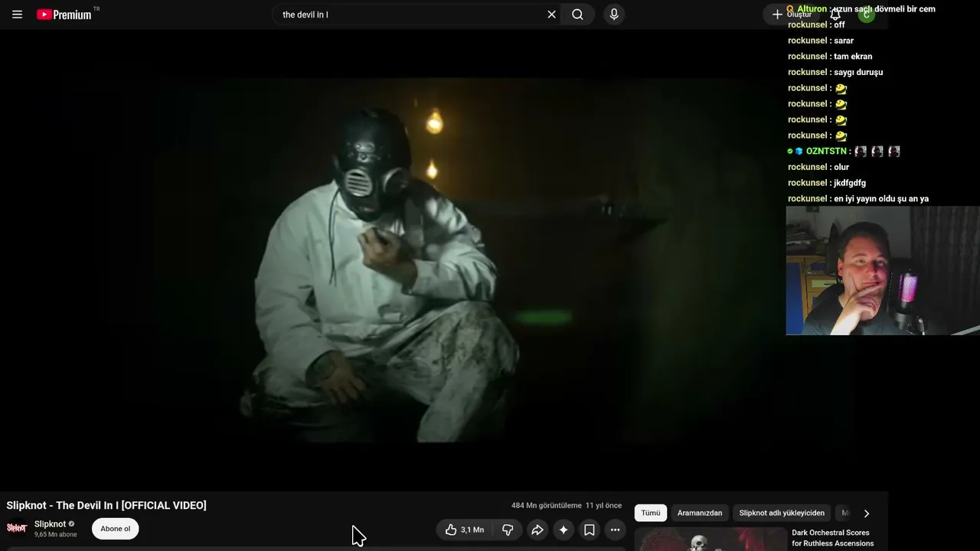Image resolution: width=980 pixels, height=551 pixels.
Task: Click chat message 'tam ekran'
Action: pyautogui.click(x=853, y=57)
